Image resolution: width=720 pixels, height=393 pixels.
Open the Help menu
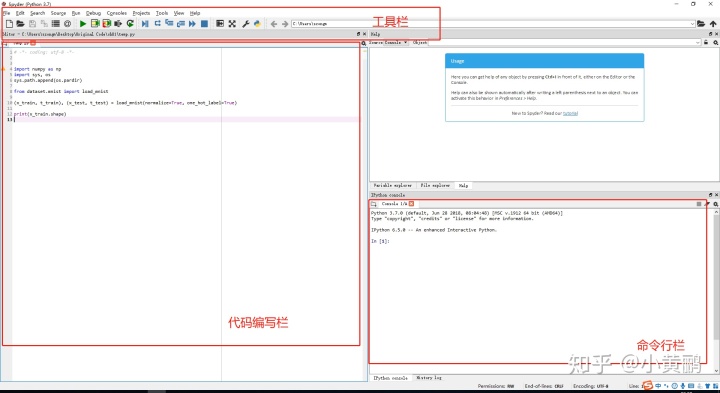click(195, 13)
